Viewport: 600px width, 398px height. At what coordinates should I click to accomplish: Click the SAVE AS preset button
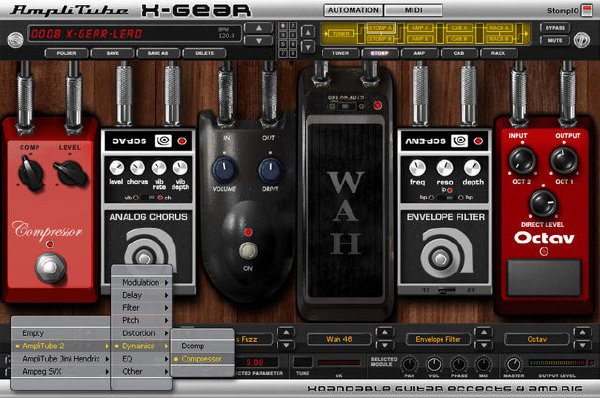[158, 53]
